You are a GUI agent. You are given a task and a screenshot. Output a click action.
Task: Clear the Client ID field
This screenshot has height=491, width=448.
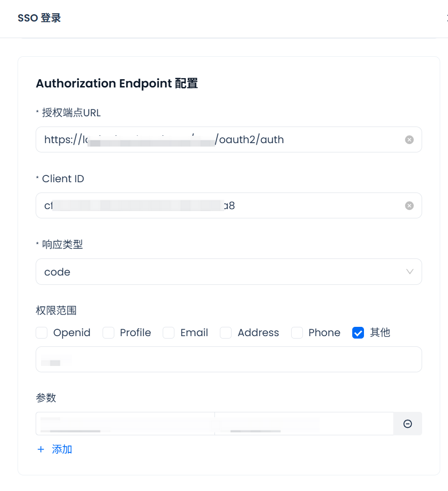coord(409,206)
